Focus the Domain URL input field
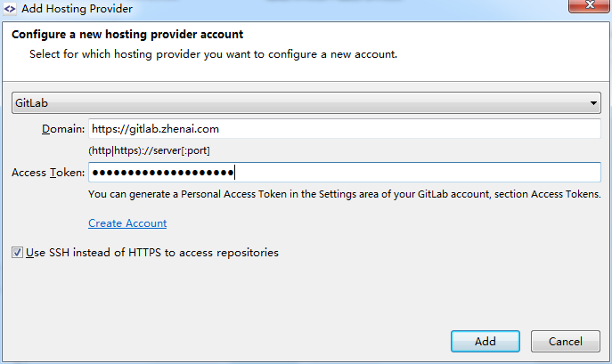612x364 pixels. point(345,129)
